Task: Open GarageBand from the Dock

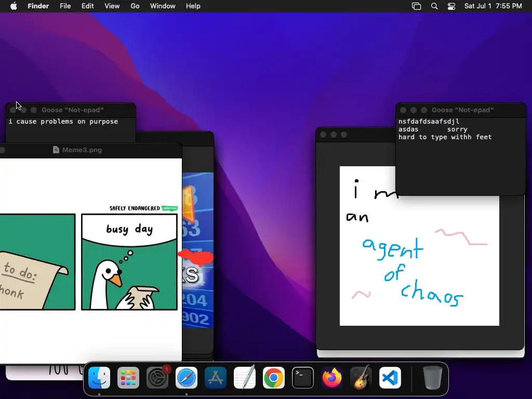Action: pos(361,378)
